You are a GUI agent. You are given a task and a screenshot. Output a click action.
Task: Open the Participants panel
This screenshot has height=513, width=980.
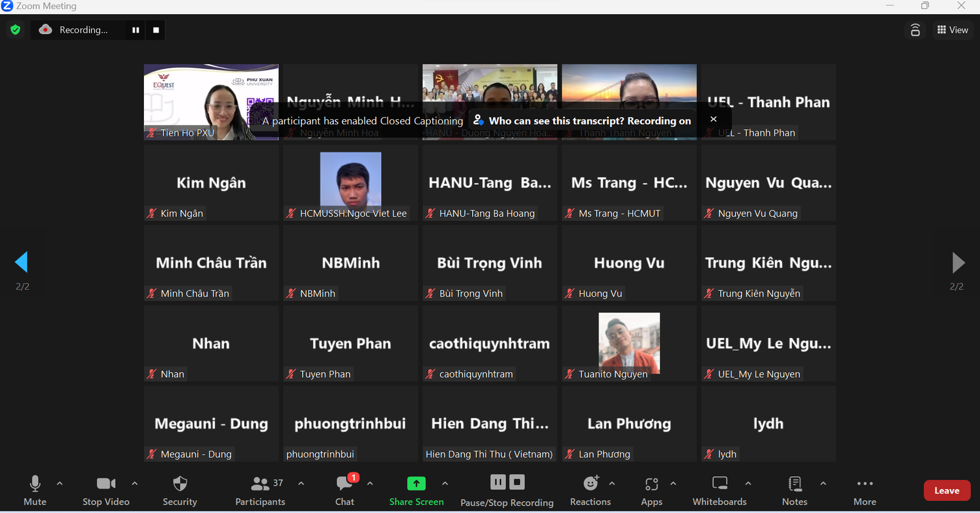(x=260, y=491)
